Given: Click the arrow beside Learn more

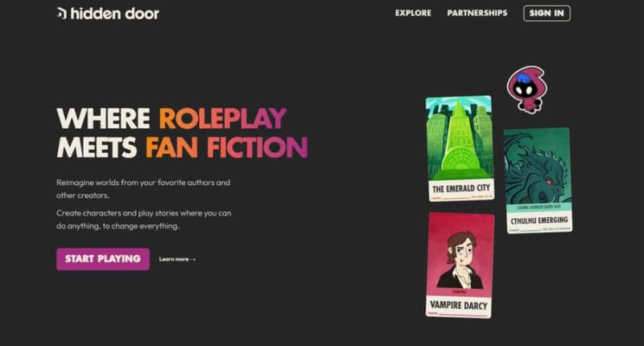Looking at the screenshot, I should click(x=193, y=259).
